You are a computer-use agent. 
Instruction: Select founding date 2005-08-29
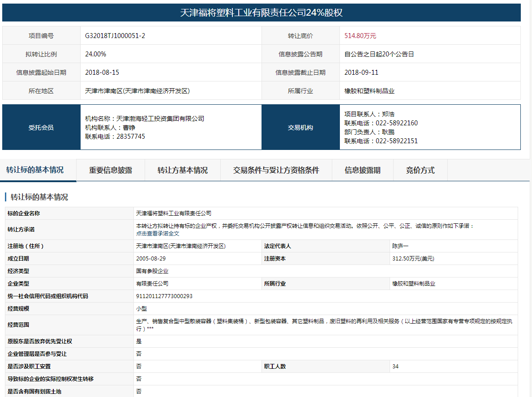tap(151, 259)
